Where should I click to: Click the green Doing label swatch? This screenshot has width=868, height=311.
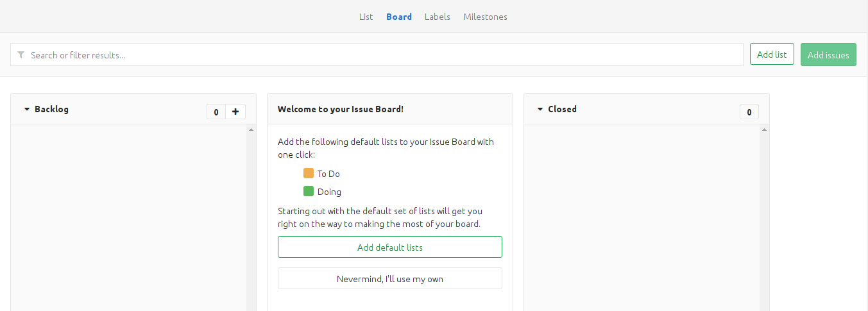(309, 191)
